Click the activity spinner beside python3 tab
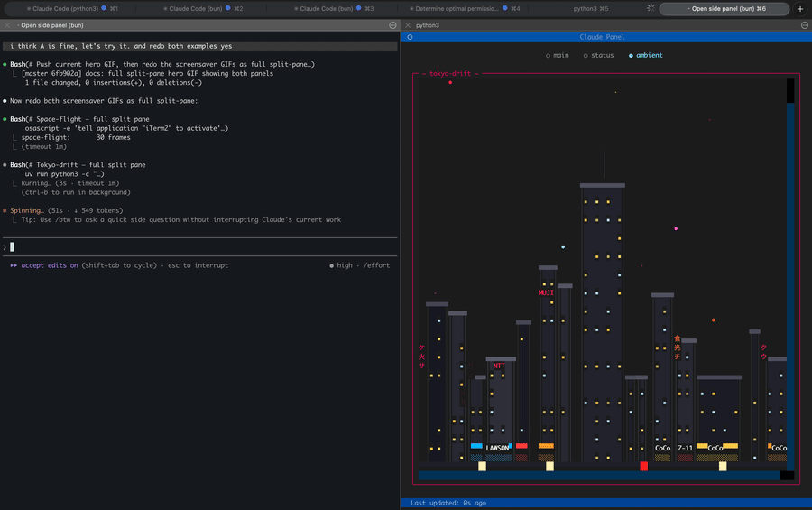The height and width of the screenshot is (510, 812). pos(651,8)
